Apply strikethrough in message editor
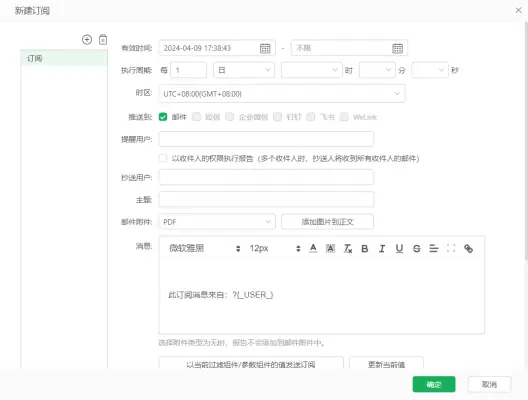 (417, 248)
